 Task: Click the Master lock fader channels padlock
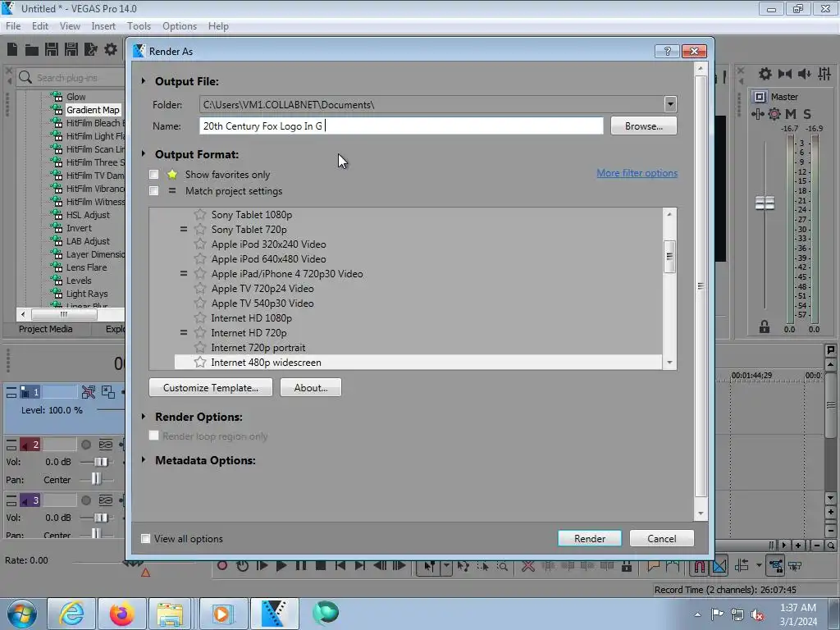765,326
